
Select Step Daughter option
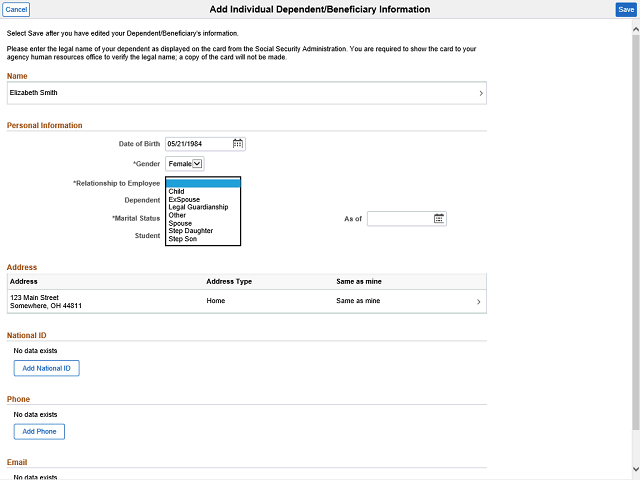click(x=190, y=232)
